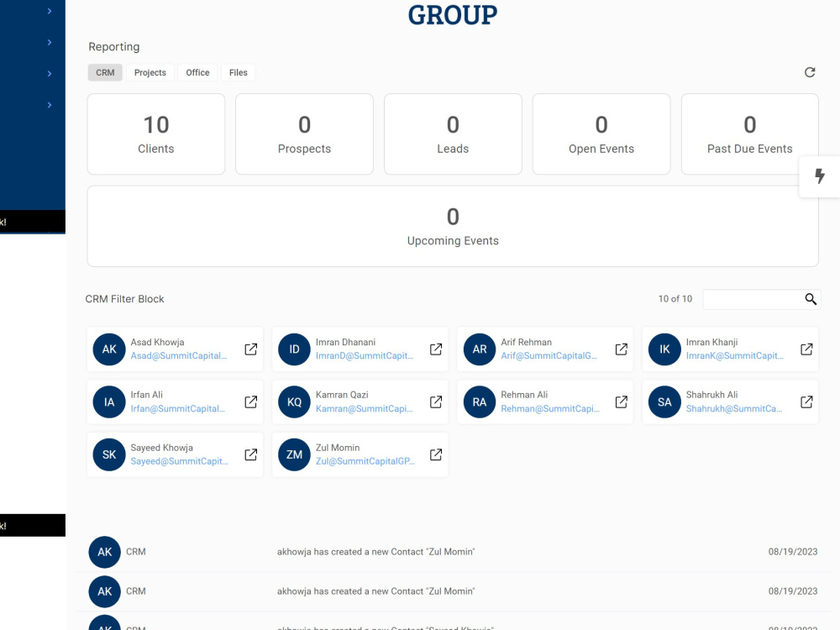
Task: Open the Clients count card
Action: pyautogui.click(x=156, y=134)
